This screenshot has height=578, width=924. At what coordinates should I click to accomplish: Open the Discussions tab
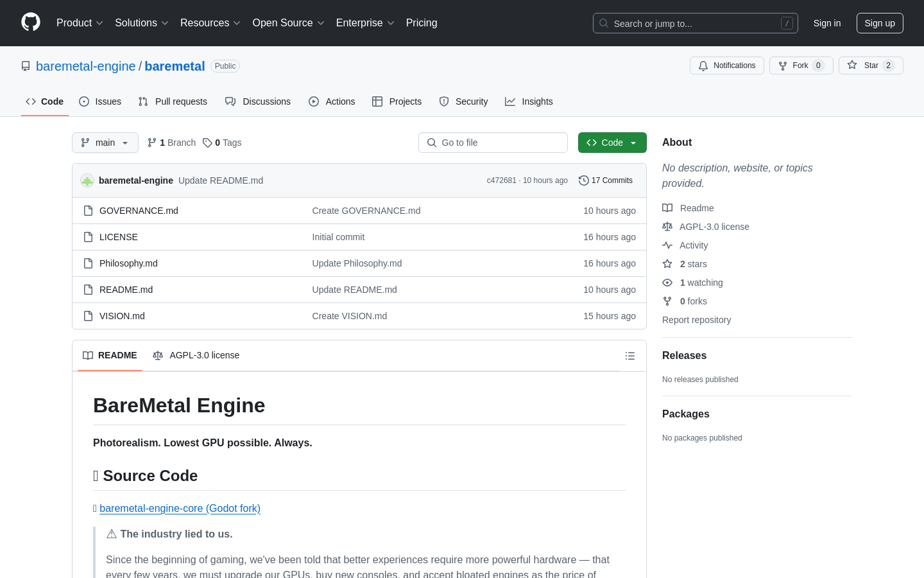pos(258,101)
